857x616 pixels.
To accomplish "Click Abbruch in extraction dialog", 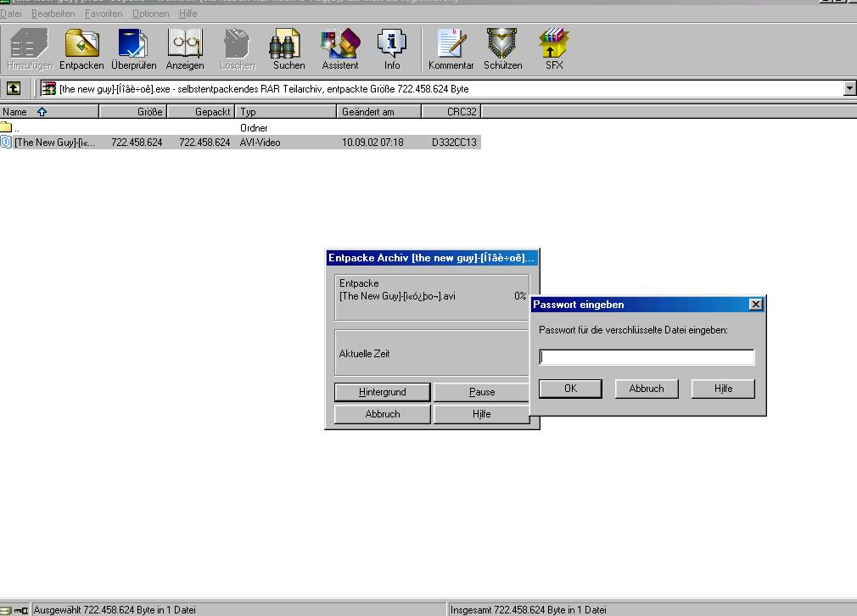I will pos(382,414).
